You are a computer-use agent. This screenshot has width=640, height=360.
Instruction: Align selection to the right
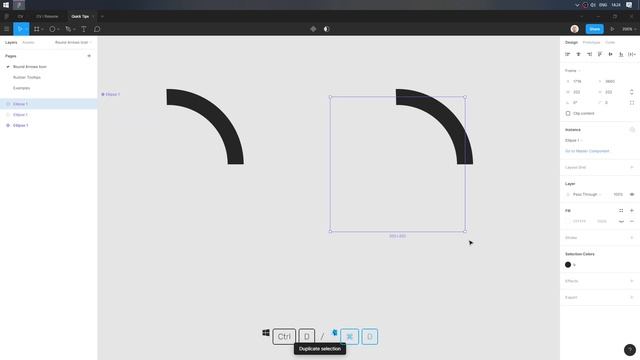coord(589,54)
